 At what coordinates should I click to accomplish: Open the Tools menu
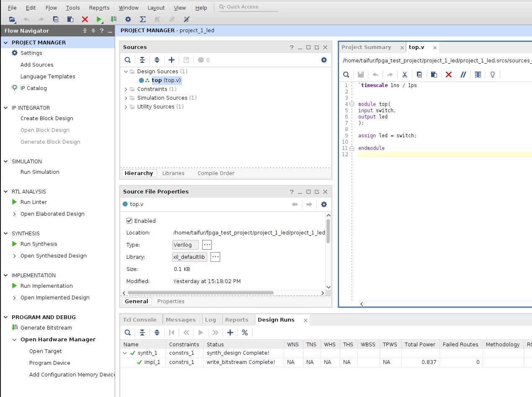[x=73, y=8]
